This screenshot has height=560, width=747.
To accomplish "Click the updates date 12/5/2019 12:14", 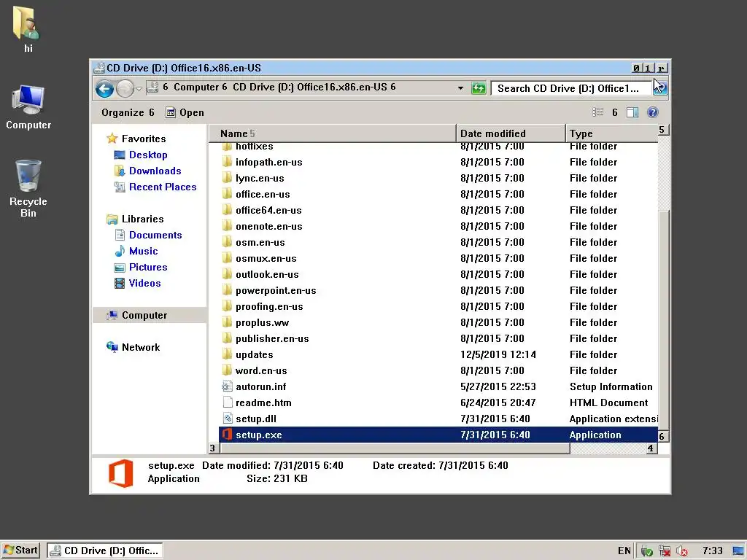I will (498, 354).
